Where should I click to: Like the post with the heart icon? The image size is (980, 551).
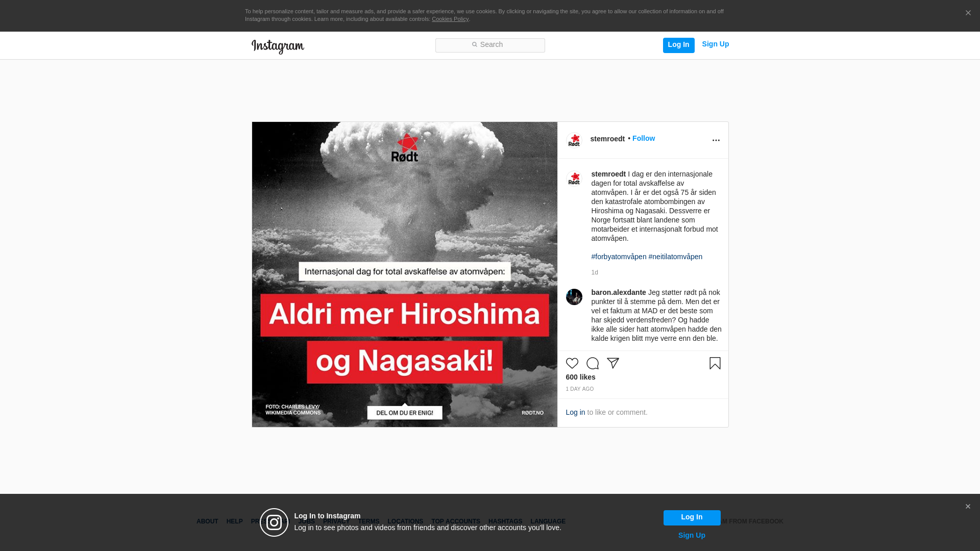(572, 363)
